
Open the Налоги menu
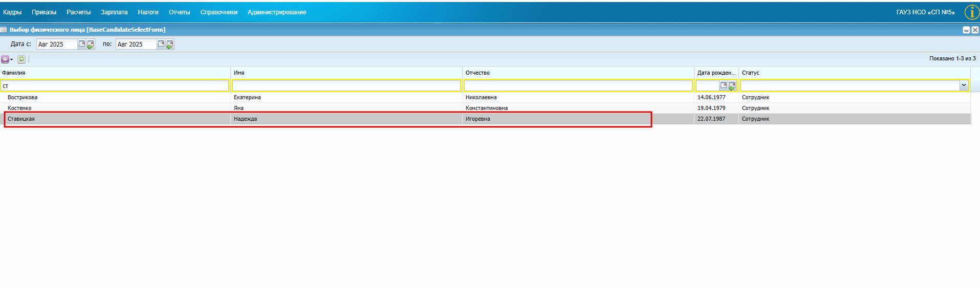tap(148, 12)
